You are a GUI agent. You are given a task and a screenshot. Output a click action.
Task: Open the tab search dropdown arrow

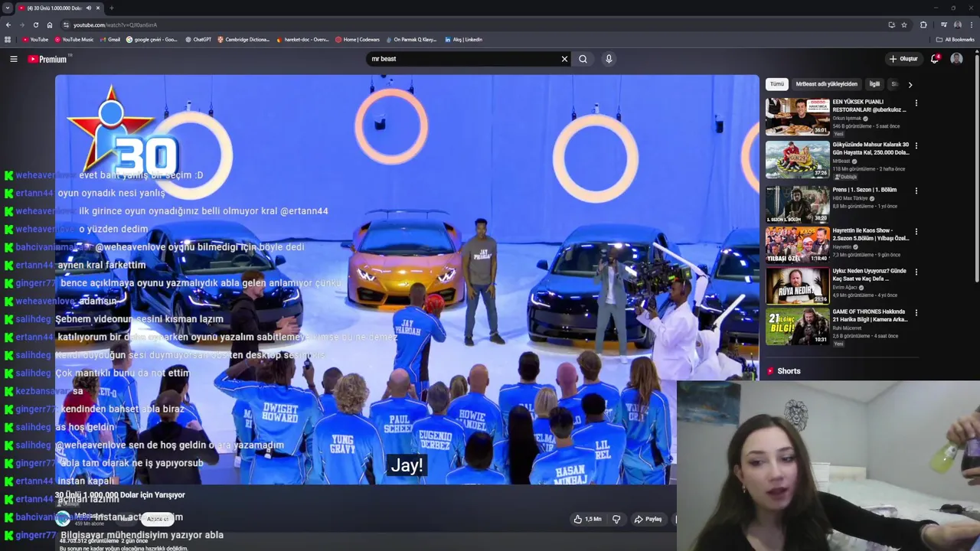(x=7, y=8)
